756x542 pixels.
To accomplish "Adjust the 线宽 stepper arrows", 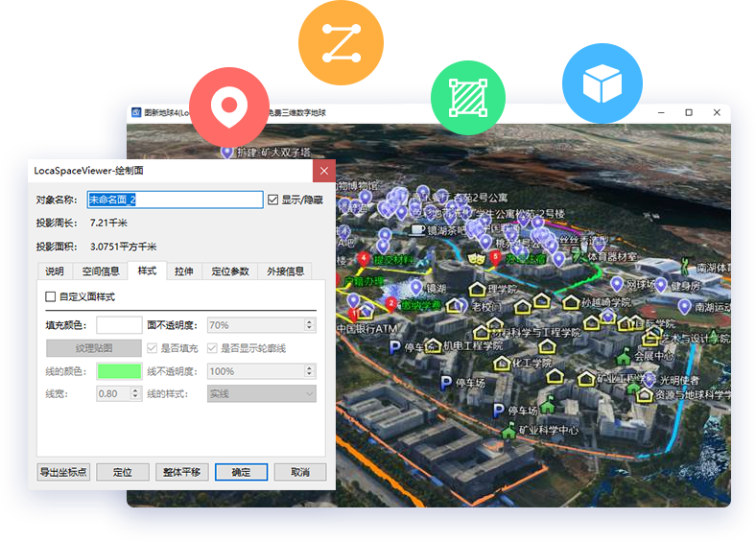I will [x=135, y=393].
